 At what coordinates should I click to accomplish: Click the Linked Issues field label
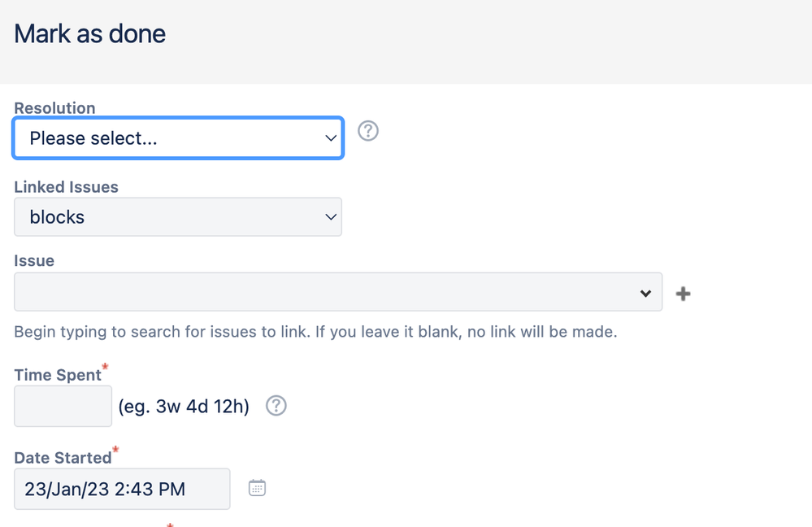click(x=66, y=186)
